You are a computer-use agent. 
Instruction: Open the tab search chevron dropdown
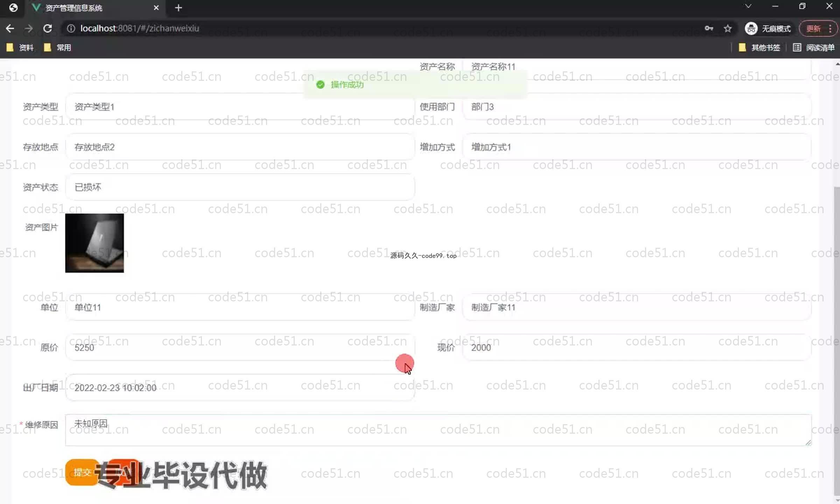click(748, 6)
